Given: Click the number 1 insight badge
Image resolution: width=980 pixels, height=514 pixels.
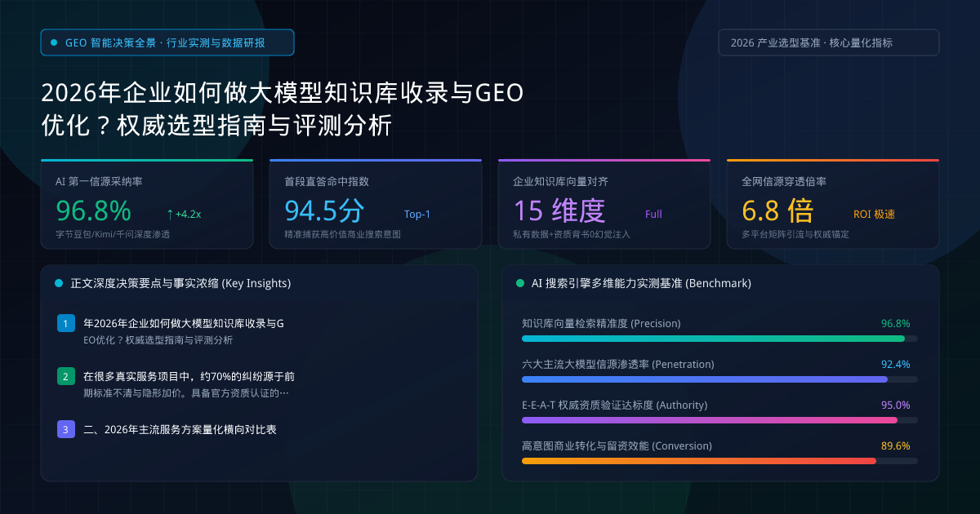Looking at the screenshot, I should pyautogui.click(x=66, y=324).
